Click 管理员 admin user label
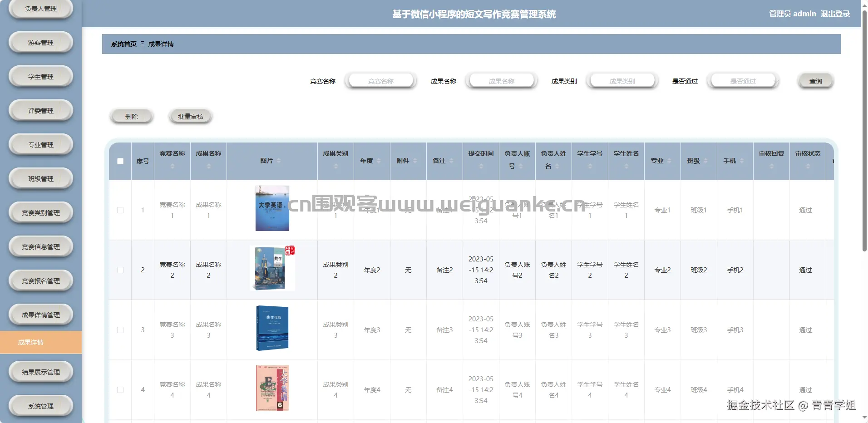 point(793,14)
